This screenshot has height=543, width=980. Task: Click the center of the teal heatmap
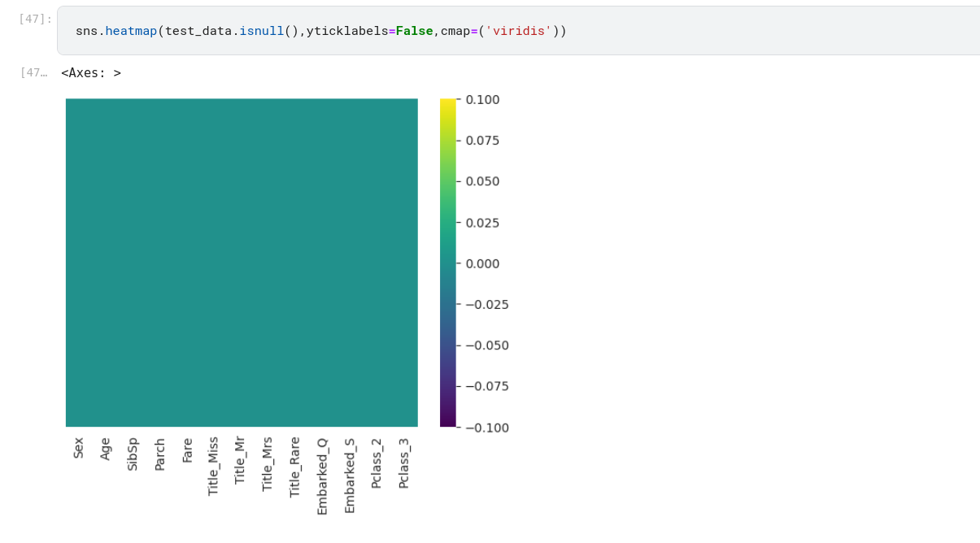pyautogui.click(x=242, y=263)
